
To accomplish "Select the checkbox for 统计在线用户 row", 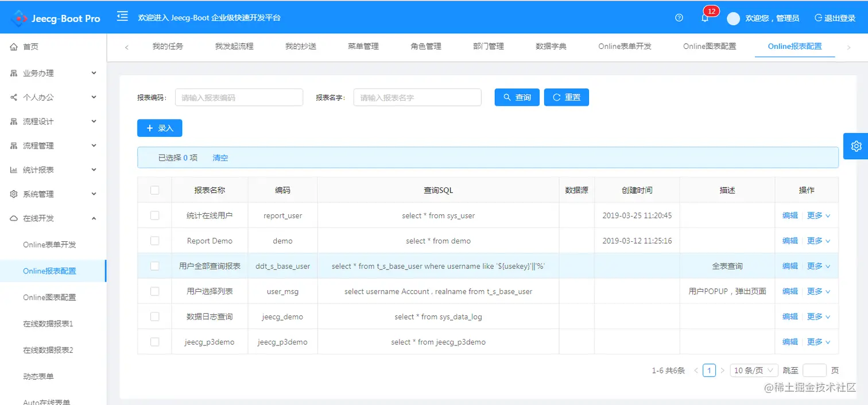I will 154,215.
